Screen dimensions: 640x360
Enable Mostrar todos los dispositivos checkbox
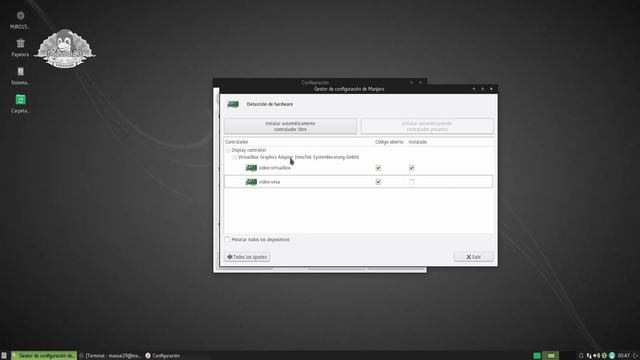pyautogui.click(x=227, y=239)
